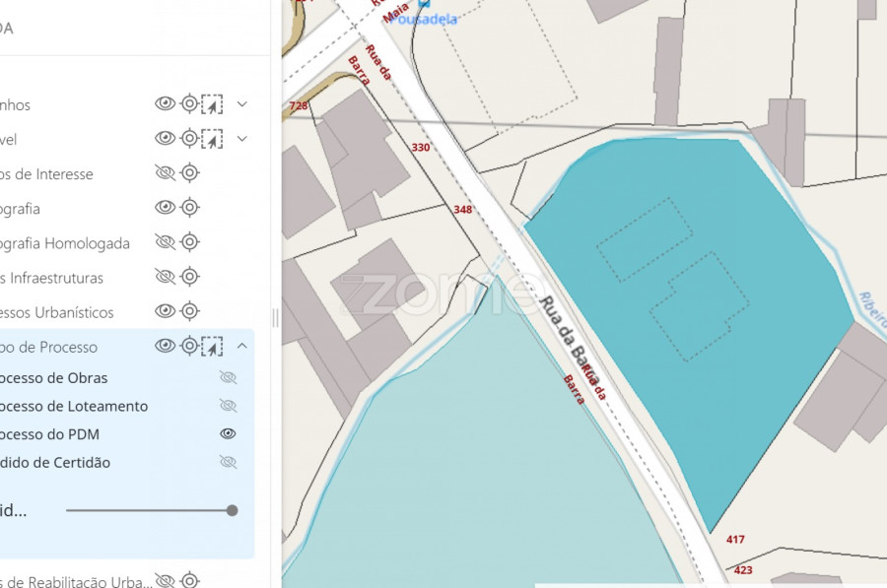Click target icon for Infraestruturas layer

pyautogui.click(x=190, y=277)
